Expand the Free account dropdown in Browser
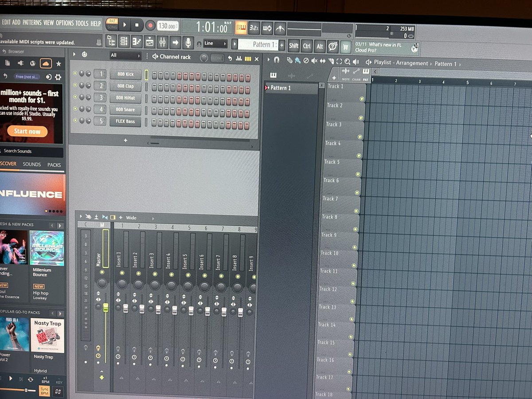Viewport: 532px width, 399px height. coord(26,77)
